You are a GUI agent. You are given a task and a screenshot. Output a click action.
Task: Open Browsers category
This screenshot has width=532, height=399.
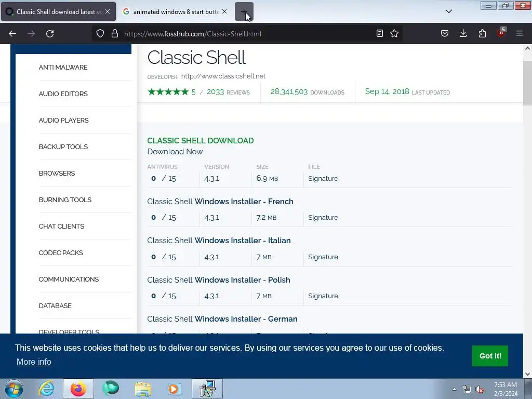[x=57, y=173]
